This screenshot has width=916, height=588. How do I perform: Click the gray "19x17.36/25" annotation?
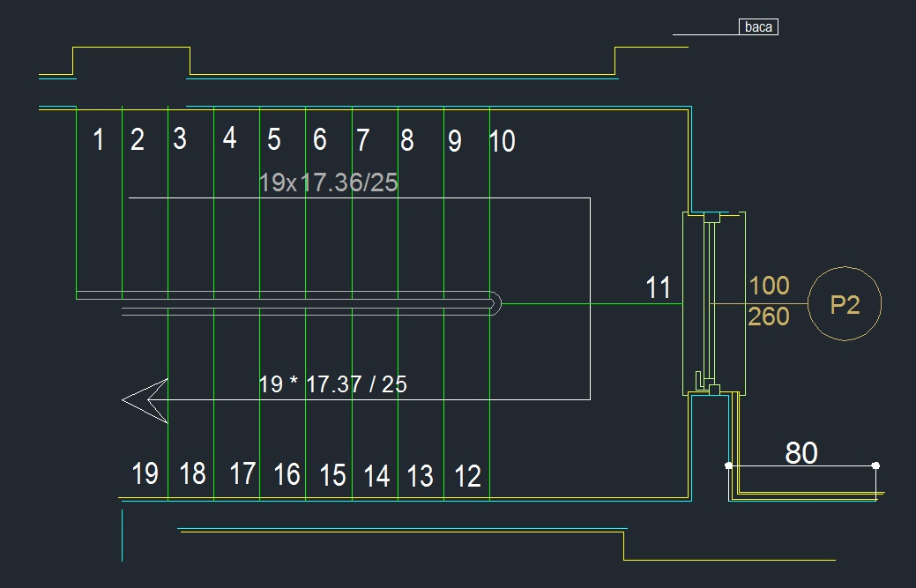[328, 182]
